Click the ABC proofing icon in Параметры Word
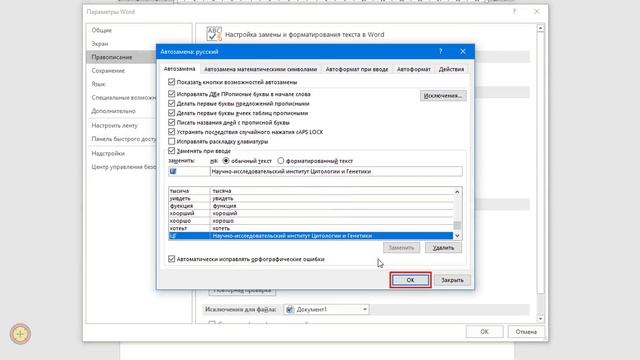The width and height of the screenshot is (640, 360). pos(214,34)
